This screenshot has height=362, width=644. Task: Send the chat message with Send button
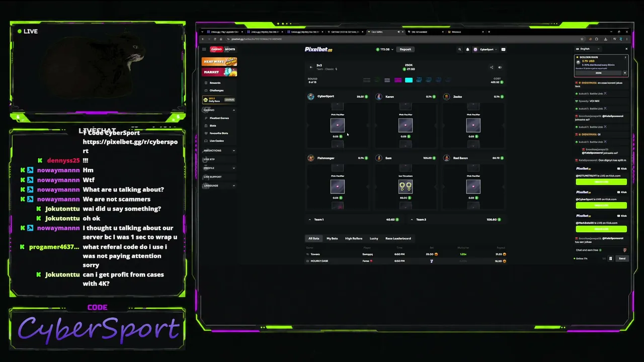[622, 258]
